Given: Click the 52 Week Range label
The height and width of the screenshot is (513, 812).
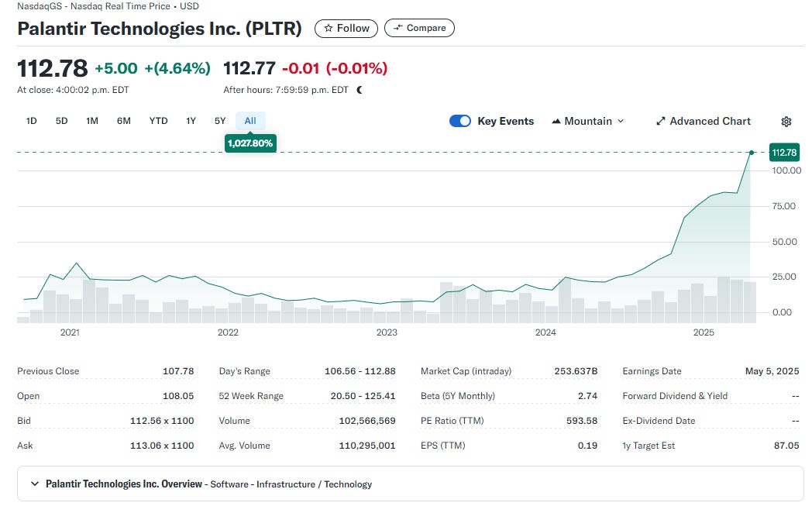Looking at the screenshot, I should (x=251, y=396).
